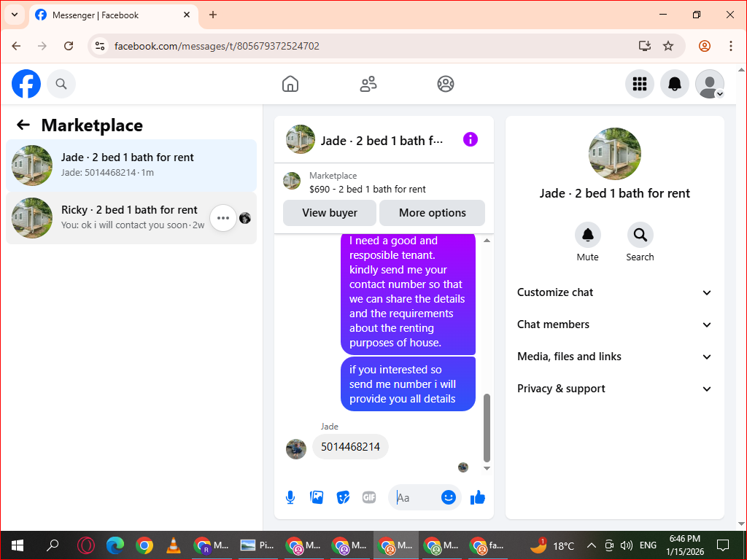View site information icon in address bar
The image size is (747, 560).
[x=99, y=46]
